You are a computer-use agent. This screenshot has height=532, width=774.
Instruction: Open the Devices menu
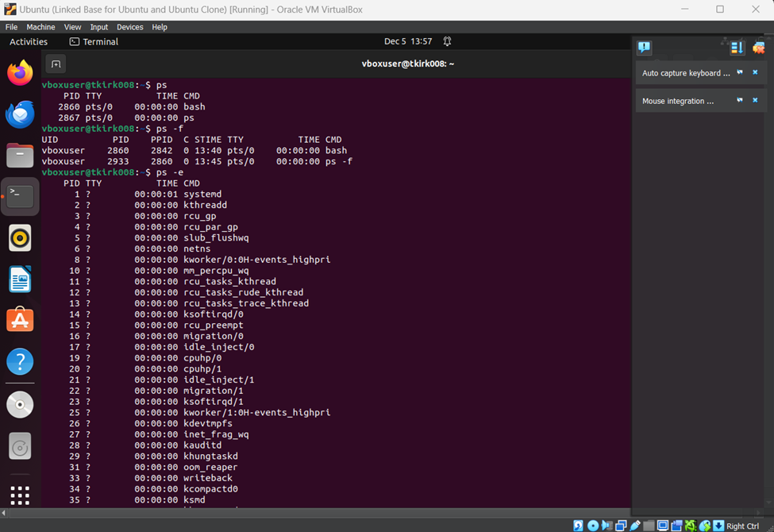[x=129, y=26]
